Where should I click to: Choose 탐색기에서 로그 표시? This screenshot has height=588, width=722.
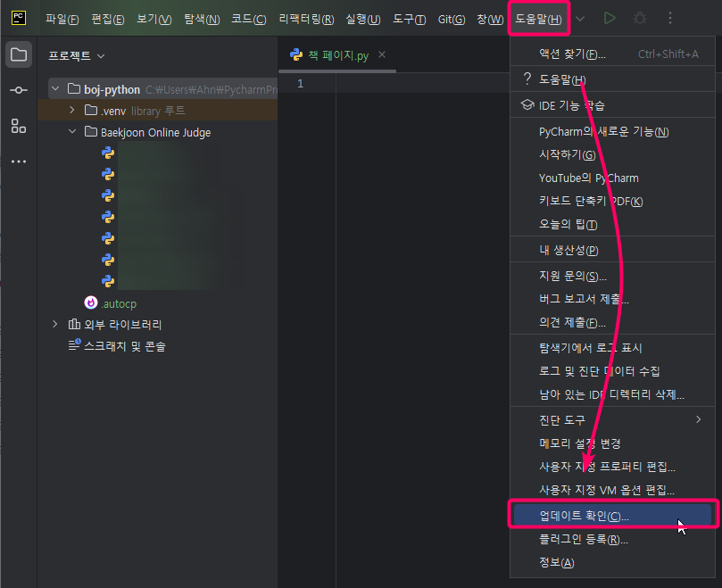coord(612,348)
